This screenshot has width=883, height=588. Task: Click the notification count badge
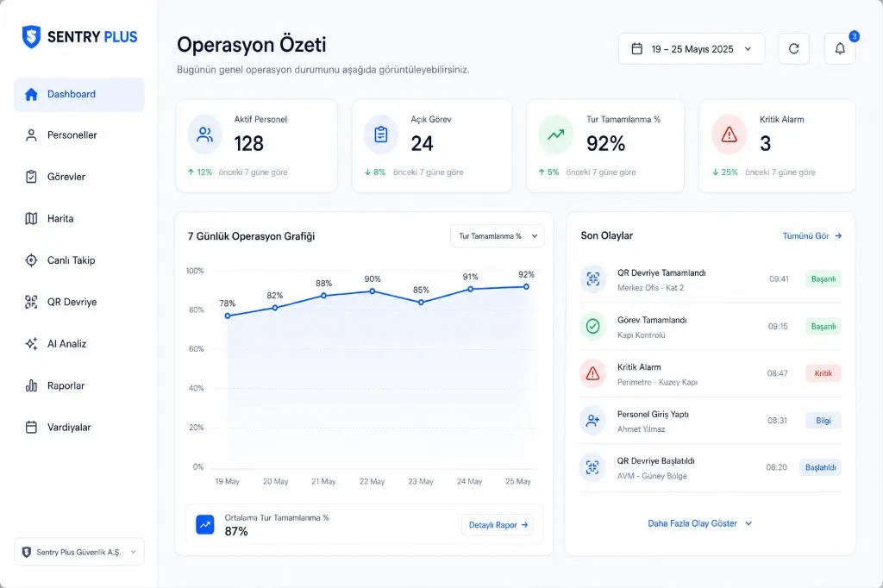tap(854, 36)
